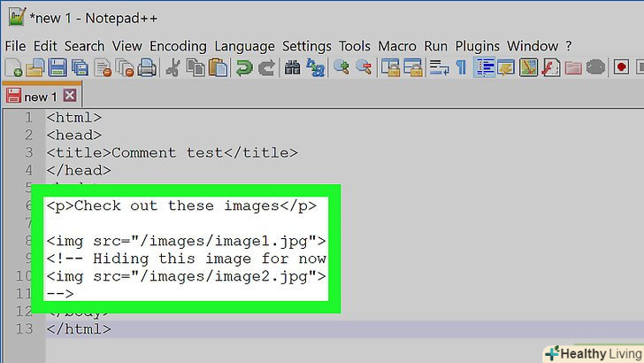Open the Macro menu
Viewport: 644px width, 363px height.
[x=397, y=46]
